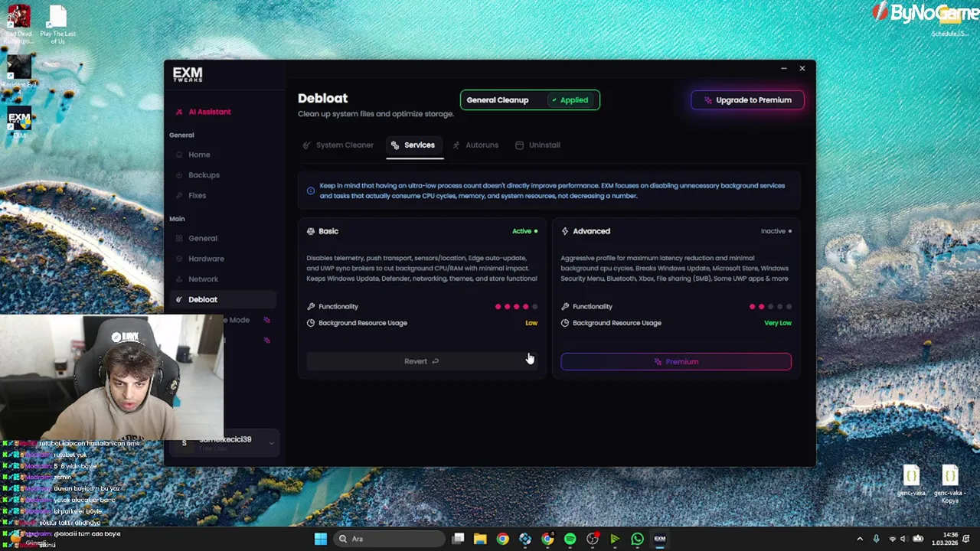The width and height of the screenshot is (980, 551).
Task: Click the Hardware sidebar icon
Action: 180,259
